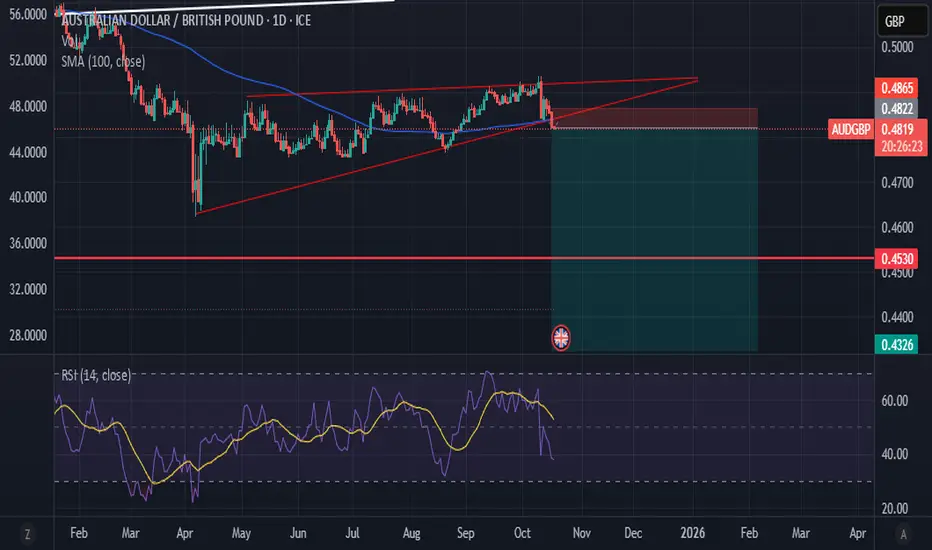Click the Dec label on time axis
The image size is (932, 550).
click(x=633, y=533)
